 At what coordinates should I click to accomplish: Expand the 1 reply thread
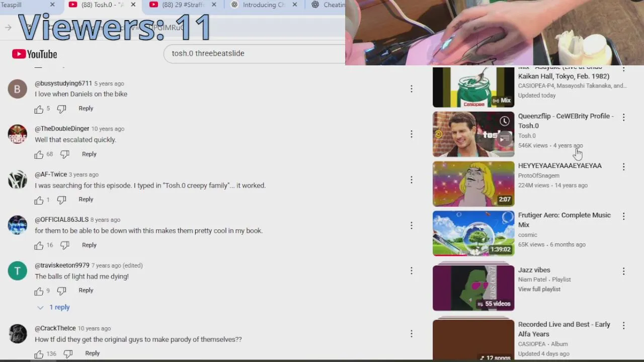[53, 307]
